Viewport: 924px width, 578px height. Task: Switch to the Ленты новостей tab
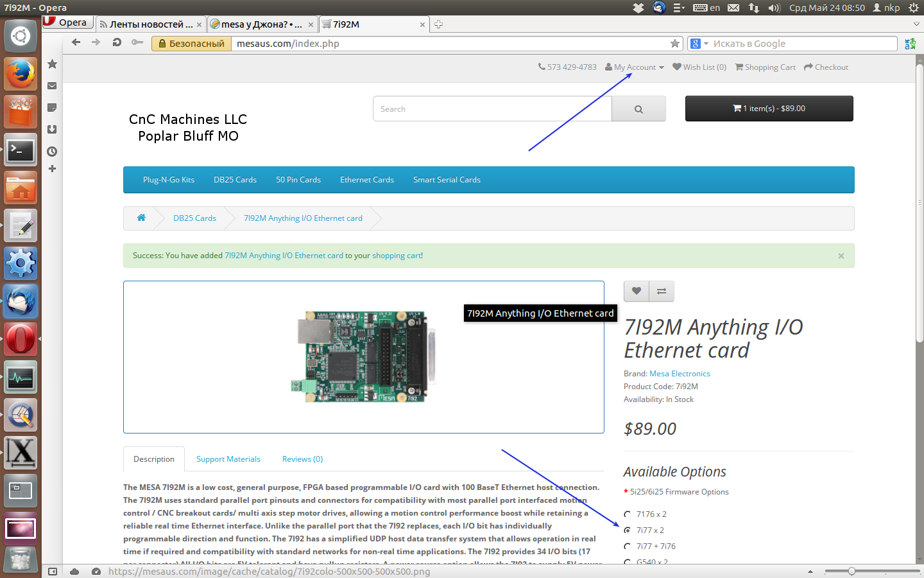[151, 24]
